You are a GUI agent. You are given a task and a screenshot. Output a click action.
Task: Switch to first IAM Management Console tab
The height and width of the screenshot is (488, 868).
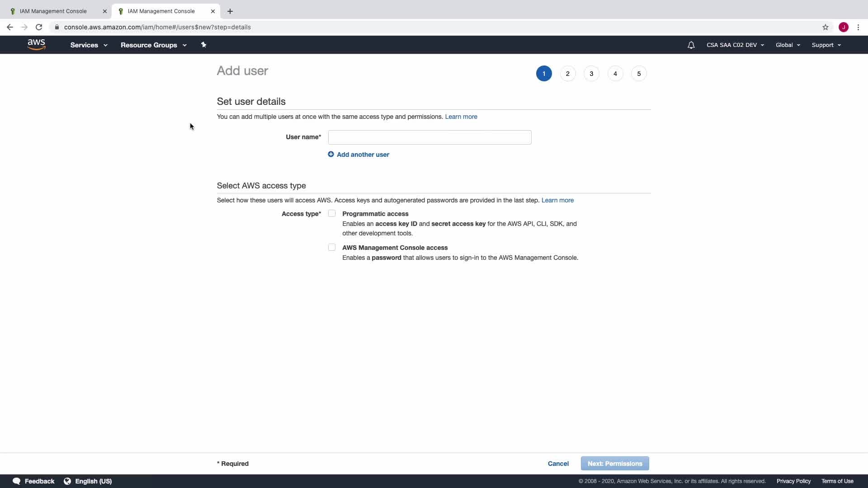point(53,11)
